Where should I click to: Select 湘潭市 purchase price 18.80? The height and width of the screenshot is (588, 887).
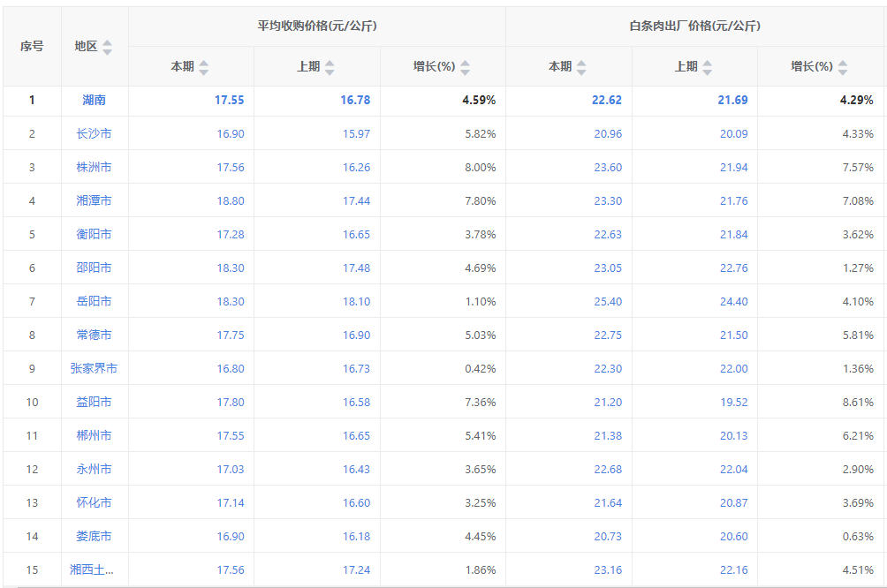coord(231,200)
